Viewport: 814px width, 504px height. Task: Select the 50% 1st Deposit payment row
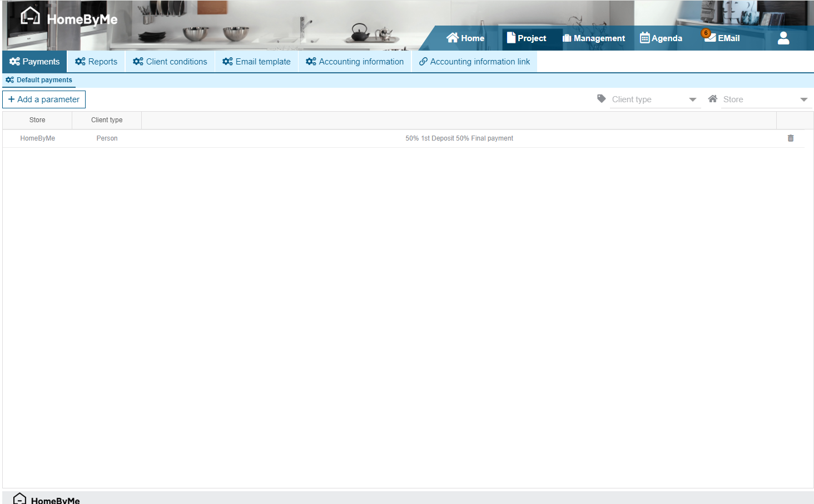click(459, 138)
